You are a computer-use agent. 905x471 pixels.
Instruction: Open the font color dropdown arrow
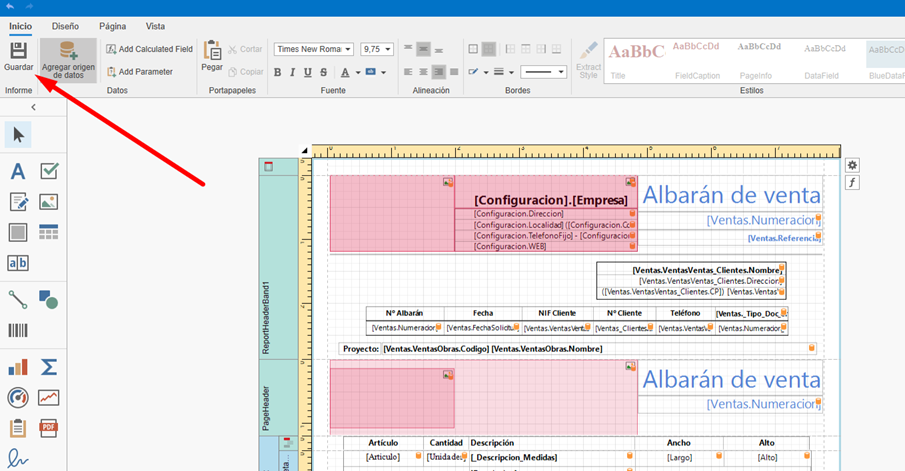pos(358,72)
